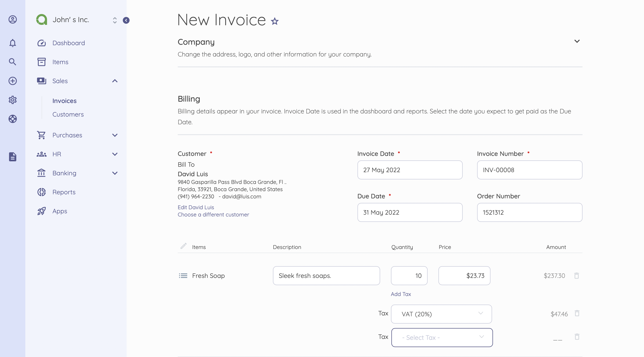
Task: Click the Add Tax link
Action: click(401, 294)
